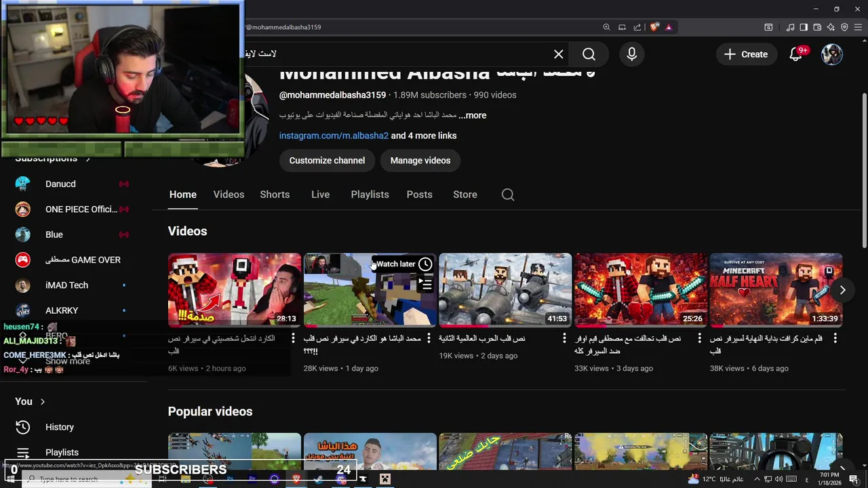Click the GAME OVER channel avatar in sidebar
Viewport: 868px width, 488px height.
point(23,260)
